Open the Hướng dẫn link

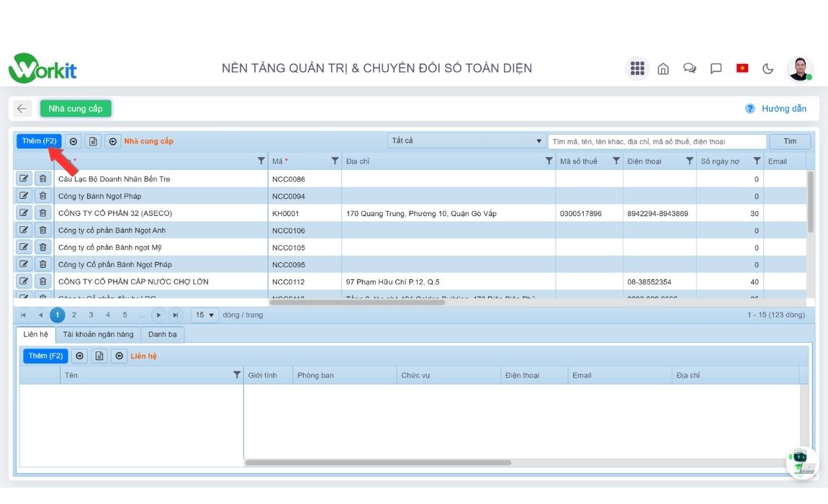click(x=785, y=108)
